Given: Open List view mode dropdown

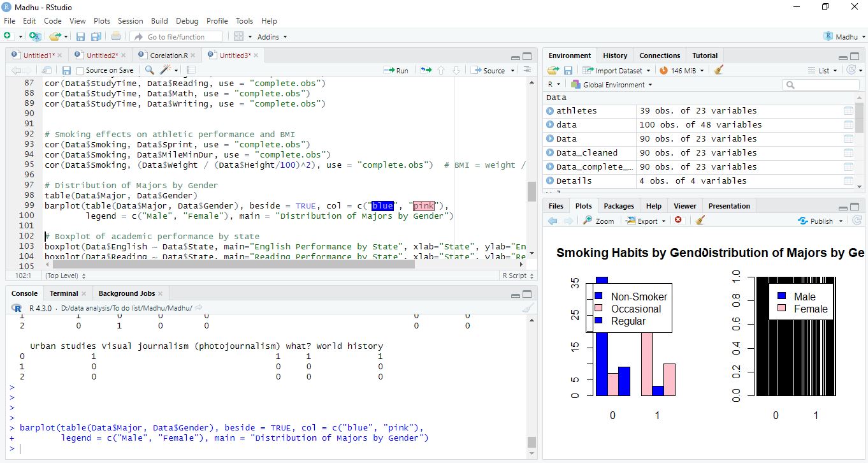Looking at the screenshot, I should 822,70.
